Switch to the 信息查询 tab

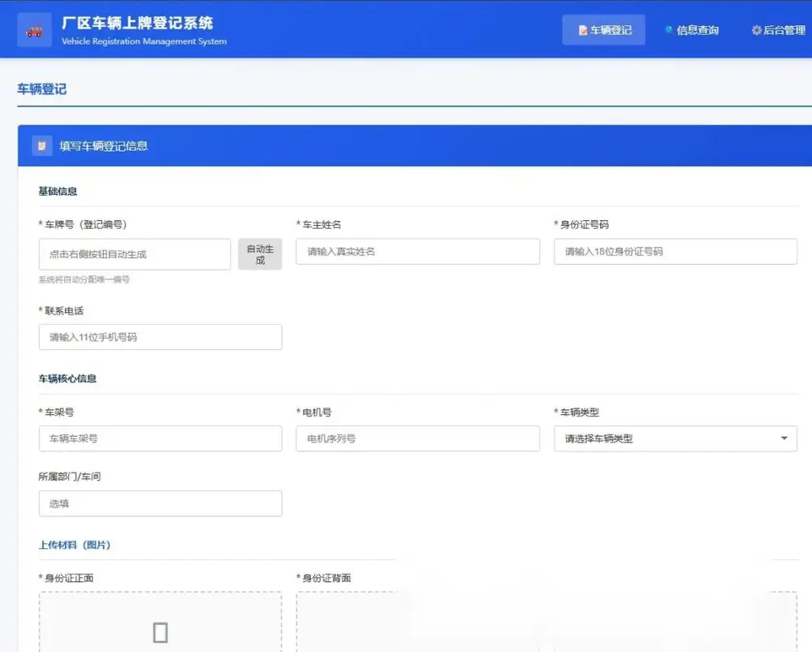pos(692,30)
